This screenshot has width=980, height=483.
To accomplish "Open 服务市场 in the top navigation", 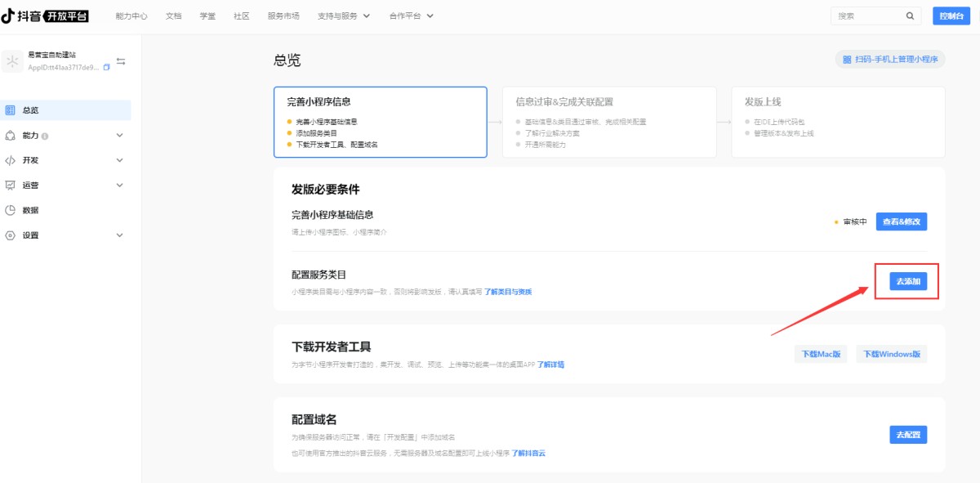I will (283, 16).
